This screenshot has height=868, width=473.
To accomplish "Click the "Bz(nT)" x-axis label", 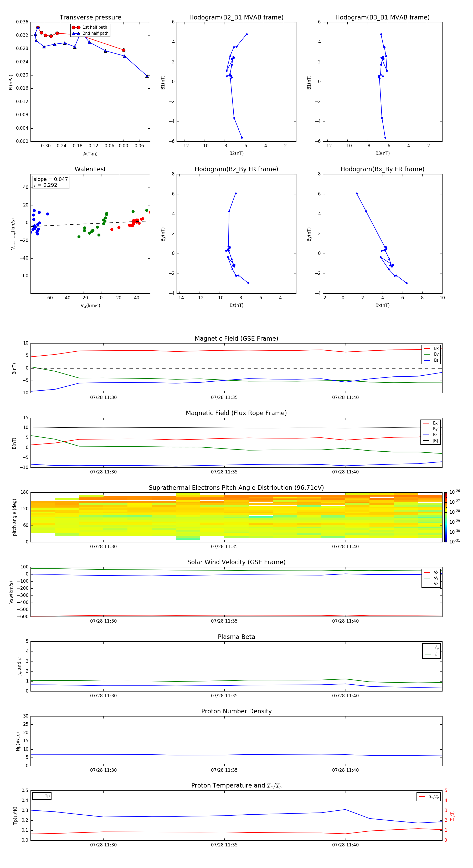I will pyautogui.click(x=236, y=305).
